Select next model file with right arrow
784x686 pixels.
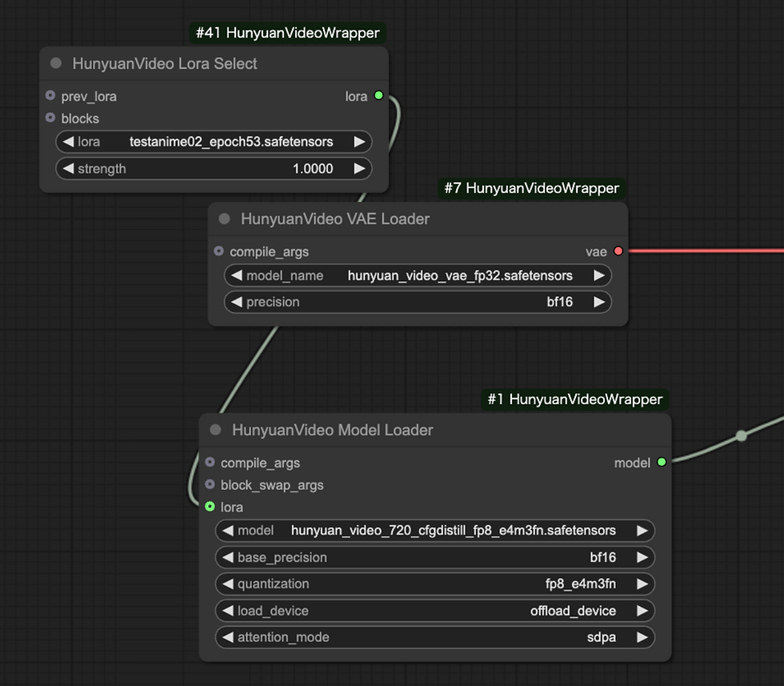(x=642, y=531)
